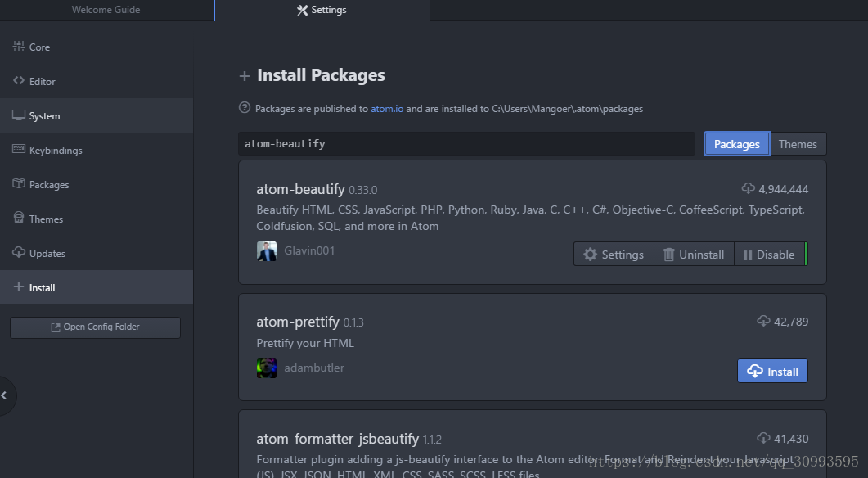Click Open Config Folder button
The height and width of the screenshot is (478, 868).
(95, 327)
